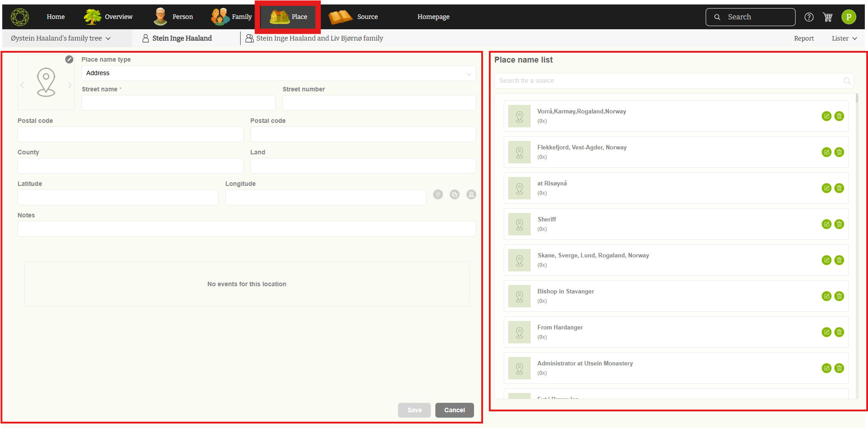This screenshot has width=868, height=428.
Task: Click the Street name input field
Action: click(178, 103)
